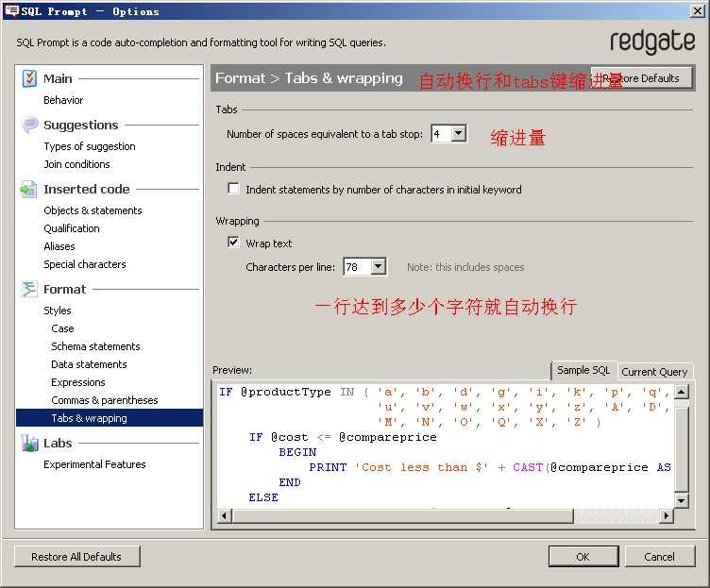Click the preview horizontal scrollbar thumb
Image resolution: width=710 pixels, height=588 pixels.
pos(402,515)
